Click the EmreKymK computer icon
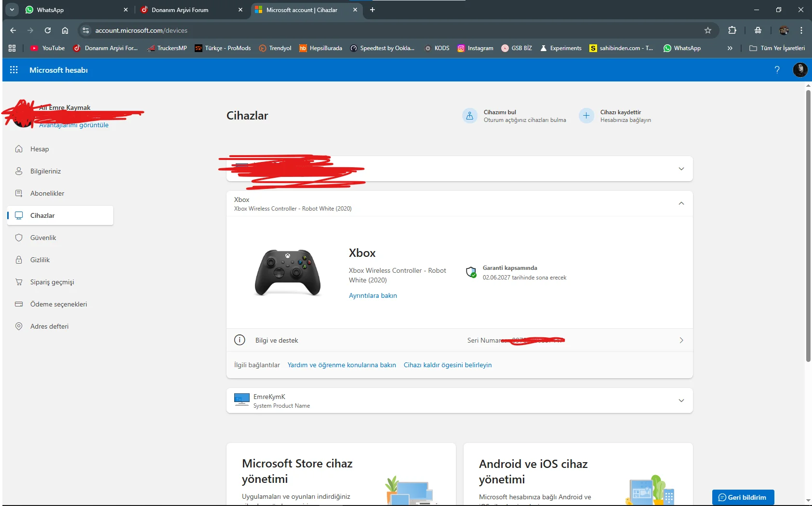The width and height of the screenshot is (812, 506). pyautogui.click(x=241, y=400)
